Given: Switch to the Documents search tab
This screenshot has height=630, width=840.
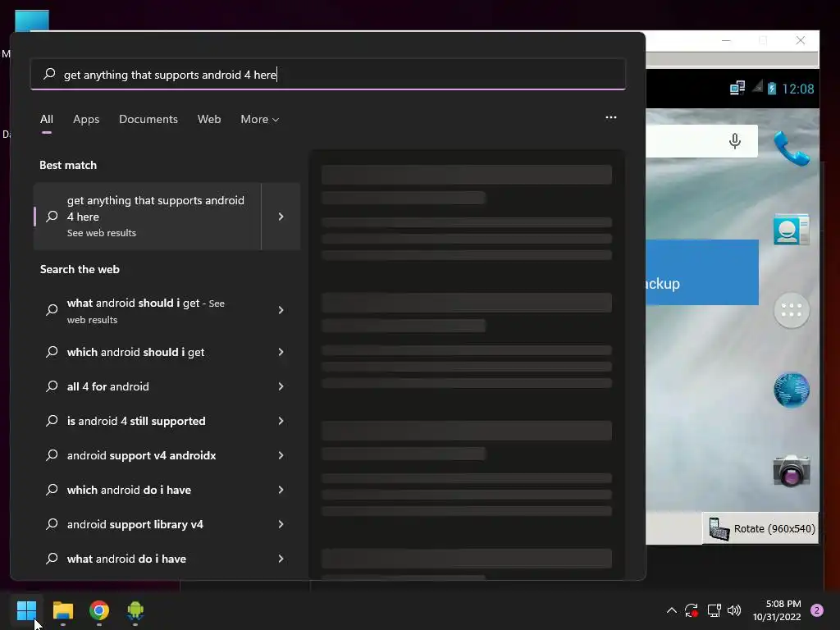Looking at the screenshot, I should [148, 119].
